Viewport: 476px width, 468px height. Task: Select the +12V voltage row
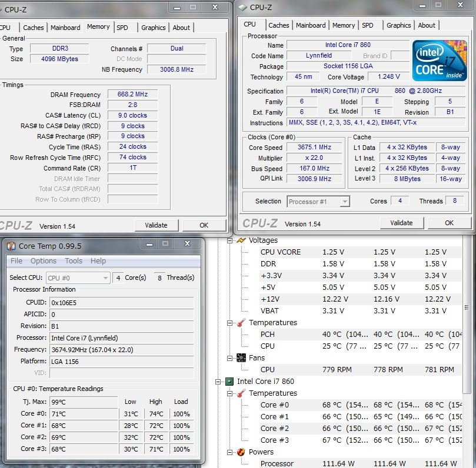point(360,299)
